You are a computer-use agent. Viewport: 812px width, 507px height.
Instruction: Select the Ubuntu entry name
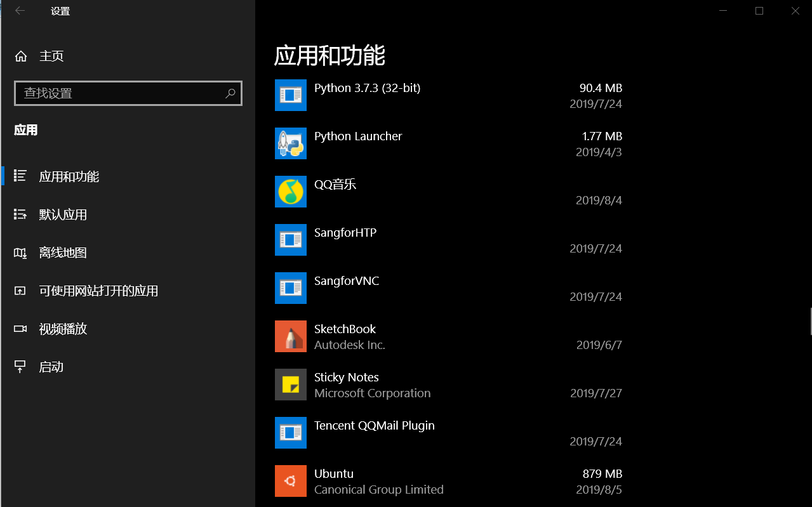point(334,474)
